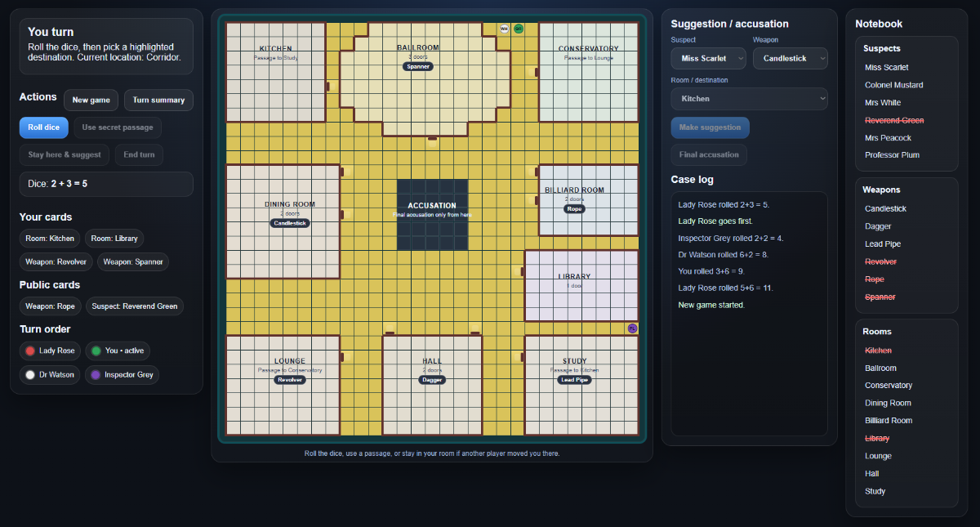Click the Spanner weapon marker in Ballroom

point(417,66)
